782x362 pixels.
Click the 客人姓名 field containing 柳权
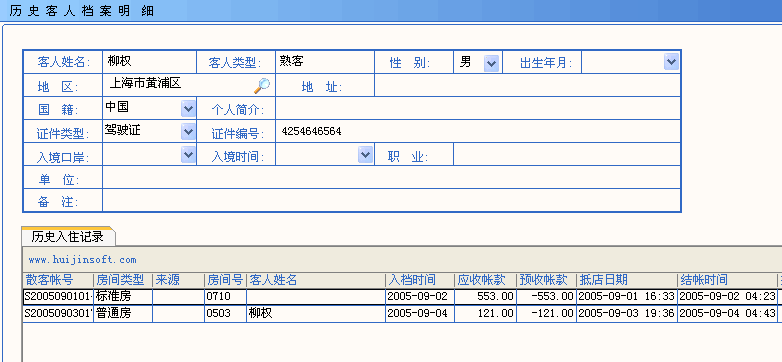pyautogui.click(x=149, y=62)
